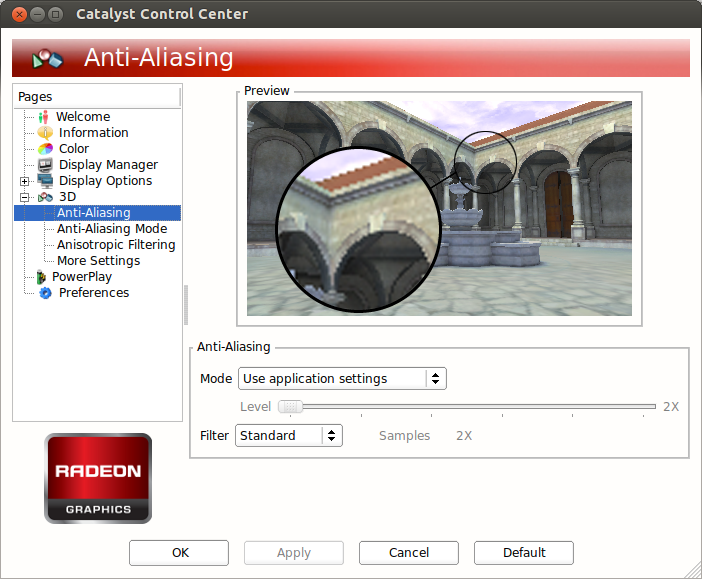The image size is (702, 579).
Task: Click the Level 2X value label
Action: (x=671, y=407)
